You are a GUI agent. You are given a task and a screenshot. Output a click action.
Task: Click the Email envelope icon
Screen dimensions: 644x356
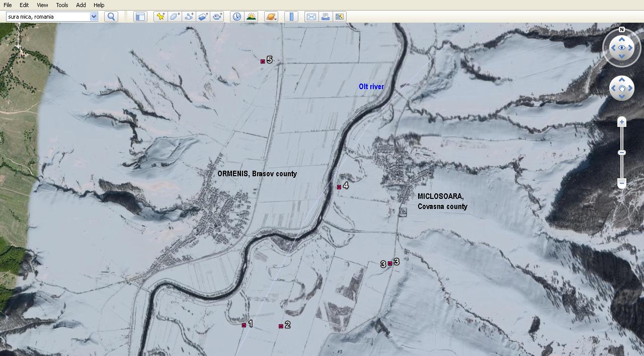(311, 17)
